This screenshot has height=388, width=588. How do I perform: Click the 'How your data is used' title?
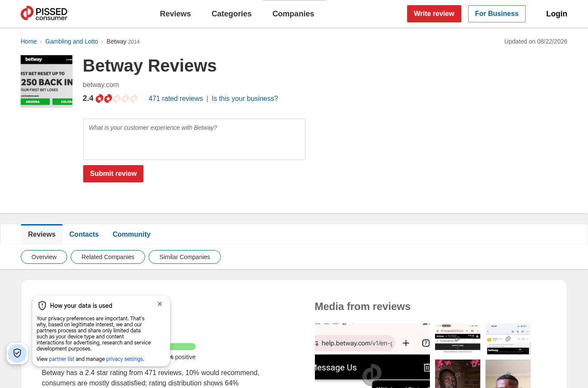click(81, 306)
